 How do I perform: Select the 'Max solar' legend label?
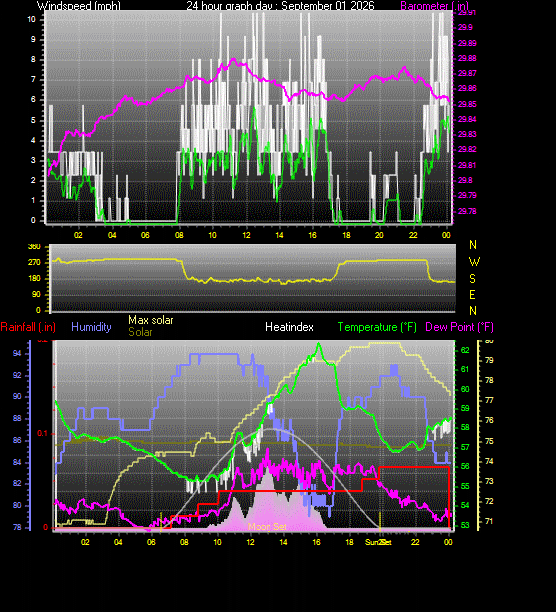click(151, 320)
